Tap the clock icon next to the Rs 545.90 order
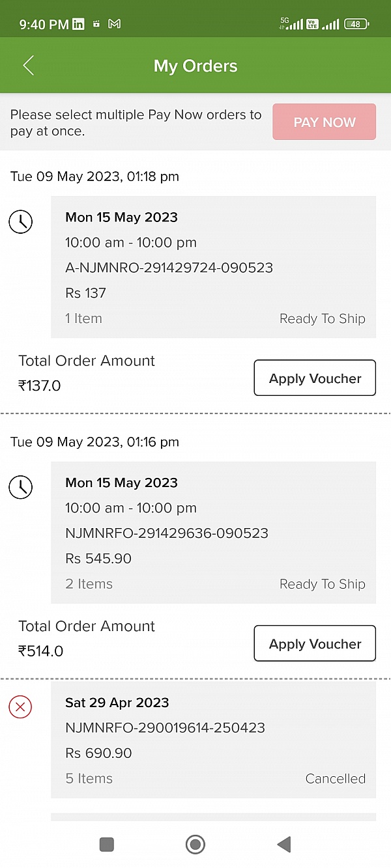 [20, 487]
